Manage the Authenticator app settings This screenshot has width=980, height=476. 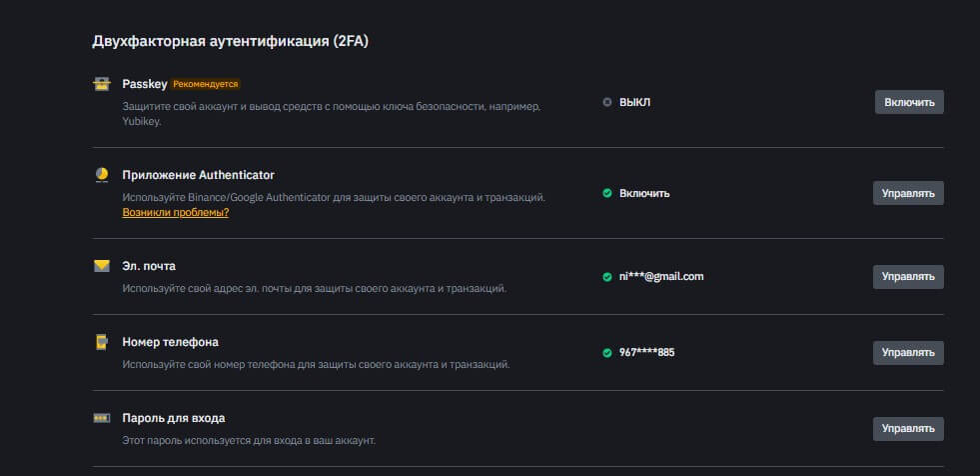pos(908,193)
